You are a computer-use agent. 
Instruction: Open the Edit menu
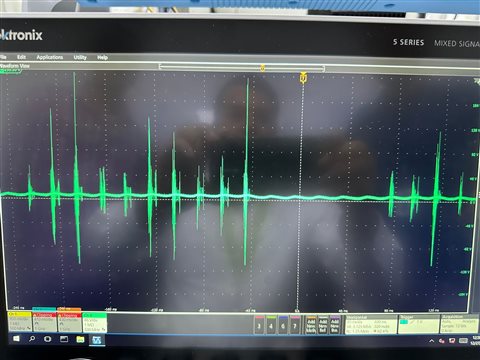pos(21,57)
